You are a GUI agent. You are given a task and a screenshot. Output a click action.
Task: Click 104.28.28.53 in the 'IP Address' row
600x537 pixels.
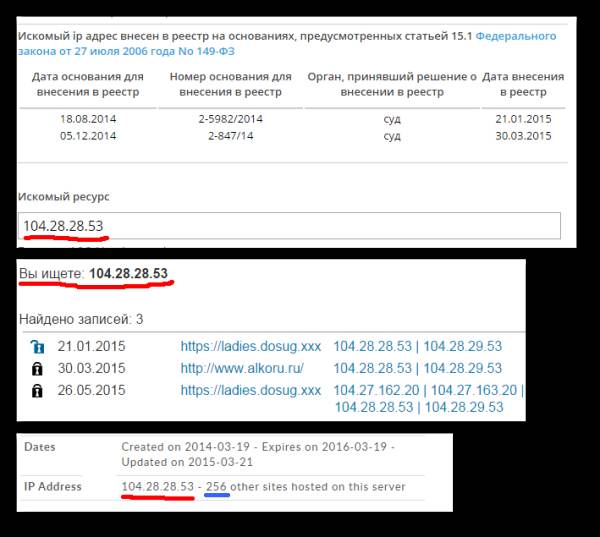coord(157,487)
